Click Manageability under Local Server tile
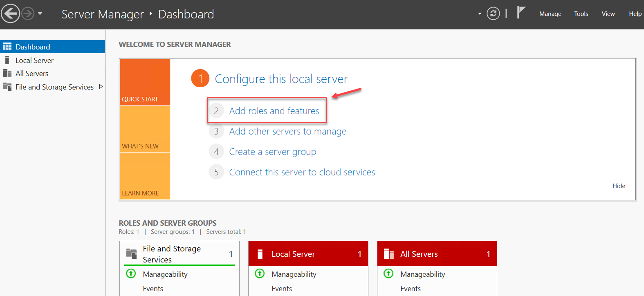Image resolution: width=644 pixels, height=296 pixels. click(x=294, y=274)
